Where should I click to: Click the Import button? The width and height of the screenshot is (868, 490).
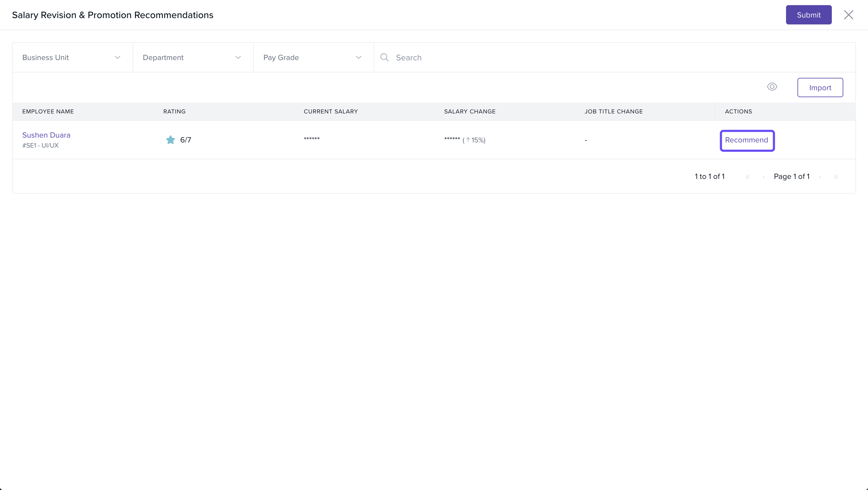820,88
